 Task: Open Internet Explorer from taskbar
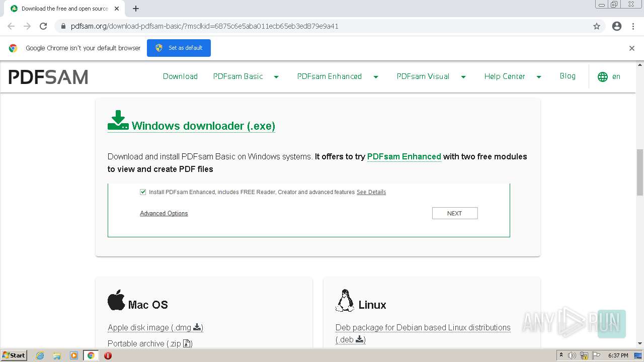40,355
